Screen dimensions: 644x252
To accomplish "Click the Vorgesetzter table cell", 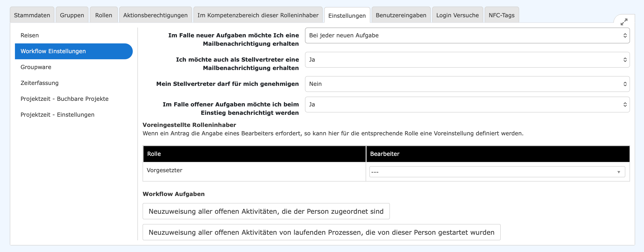I will [x=254, y=171].
